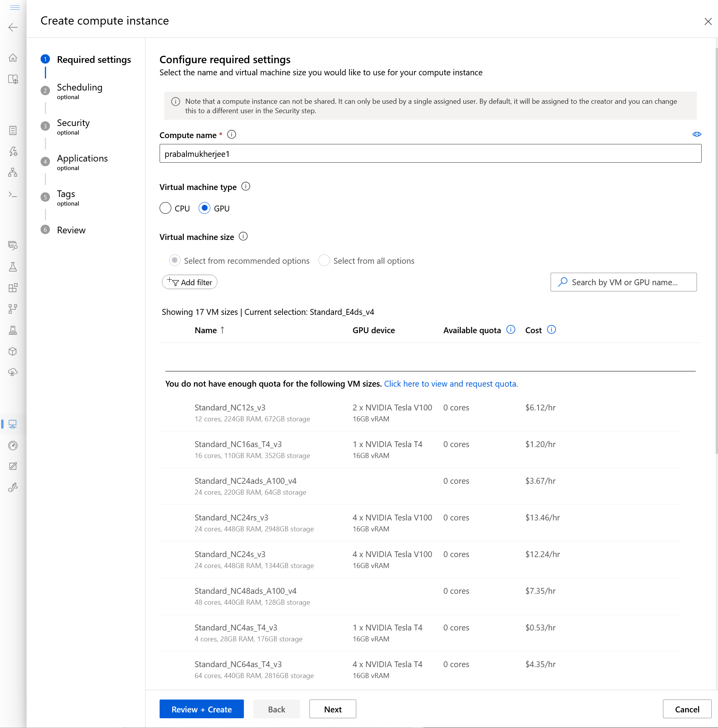Click the $13.46/hr cost value
The height and width of the screenshot is (728, 718).
543,518
